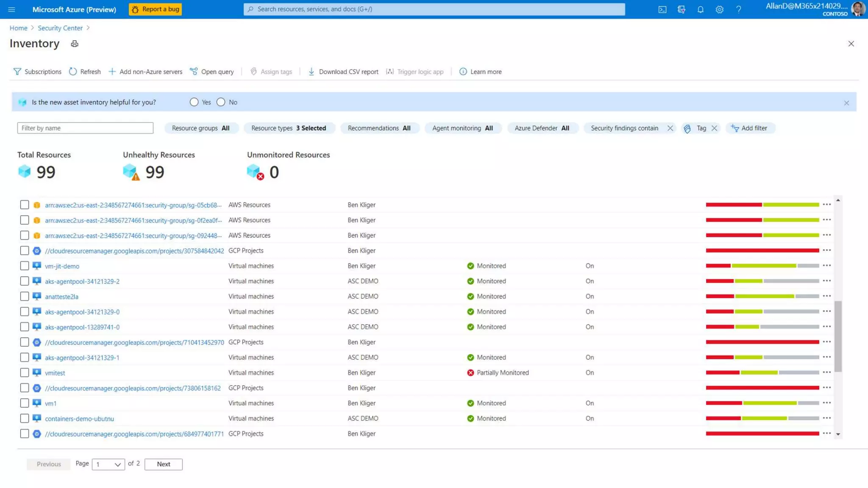
Task: Open the Resource types filter dropdown
Action: (x=289, y=128)
